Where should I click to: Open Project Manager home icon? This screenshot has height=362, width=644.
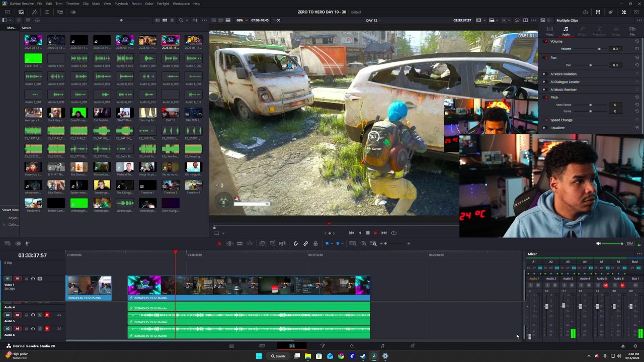point(623,346)
